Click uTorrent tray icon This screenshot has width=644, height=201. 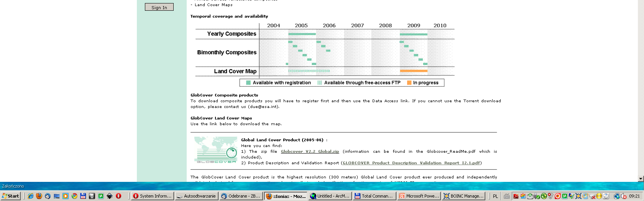(565, 196)
